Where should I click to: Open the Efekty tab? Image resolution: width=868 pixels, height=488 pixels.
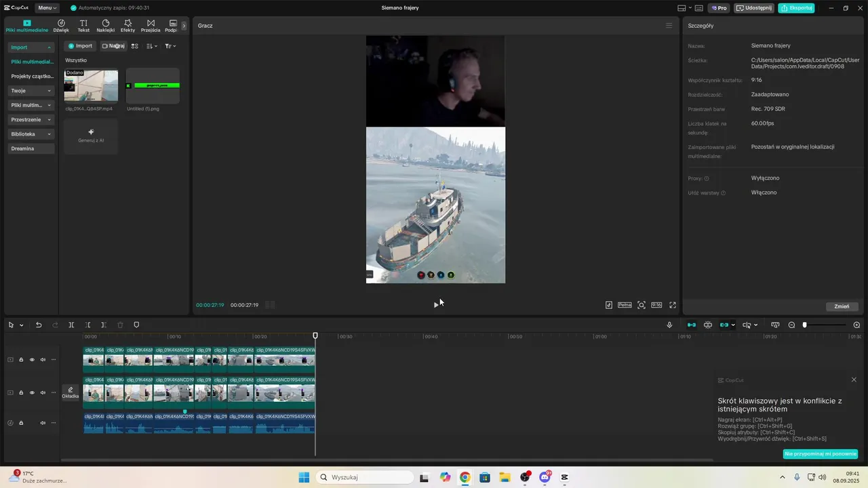coord(127,26)
